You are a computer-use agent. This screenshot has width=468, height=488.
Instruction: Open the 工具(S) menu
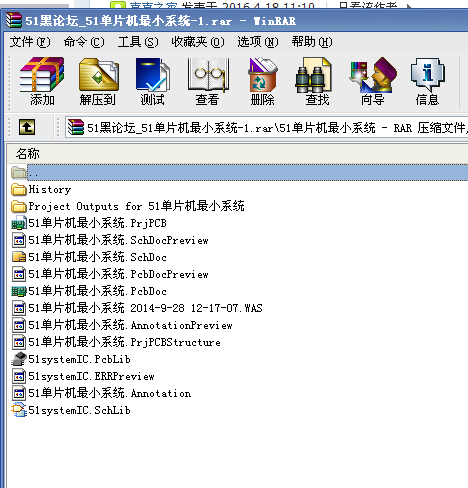coord(138,42)
